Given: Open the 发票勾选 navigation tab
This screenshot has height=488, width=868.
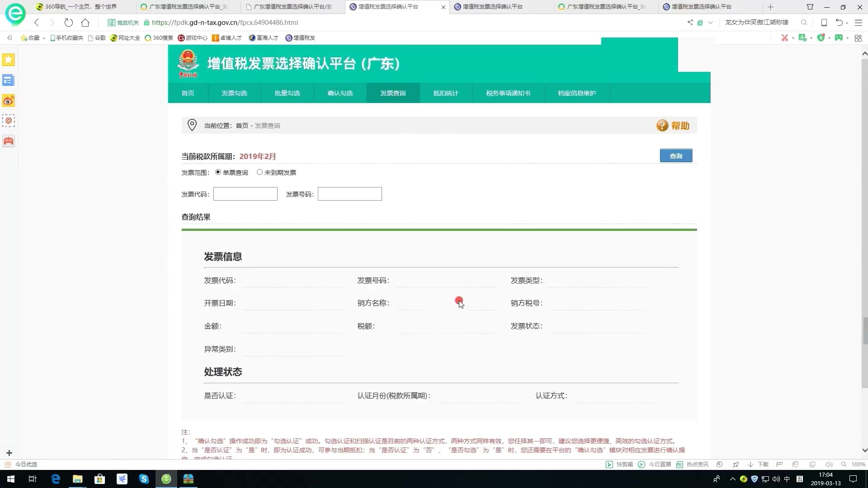Looking at the screenshot, I should (x=234, y=93).
